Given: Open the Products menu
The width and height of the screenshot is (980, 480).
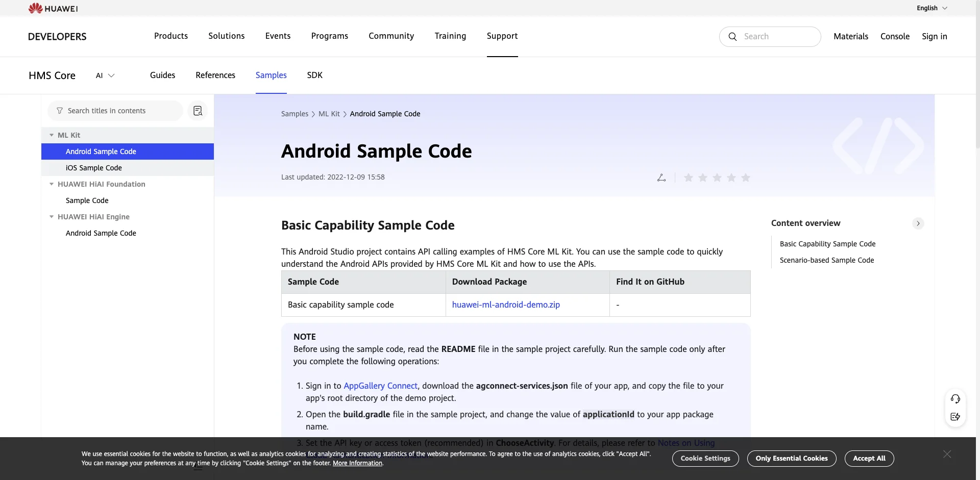Looking at the screenshot, I should pyautogui.click(x=171, y=36).
